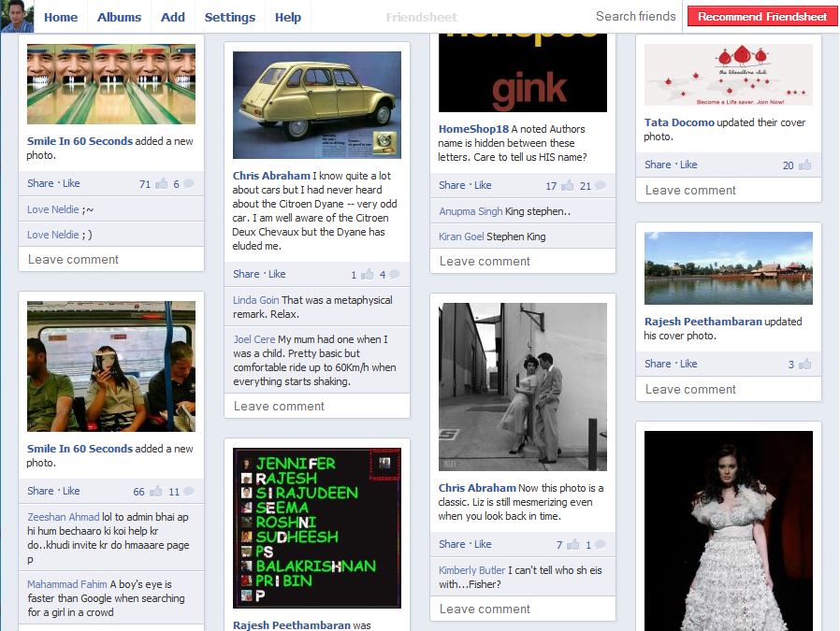Like Rajesh Peethambaran's cover photo post
This screenshot has width=840, height=631.
coord(688,364)
